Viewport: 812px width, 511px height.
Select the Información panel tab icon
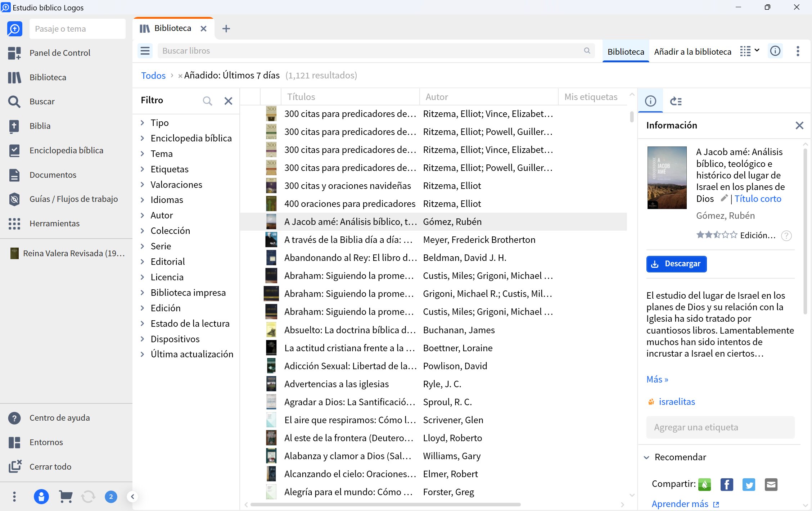pyautogui.click(x=650, y=101)
